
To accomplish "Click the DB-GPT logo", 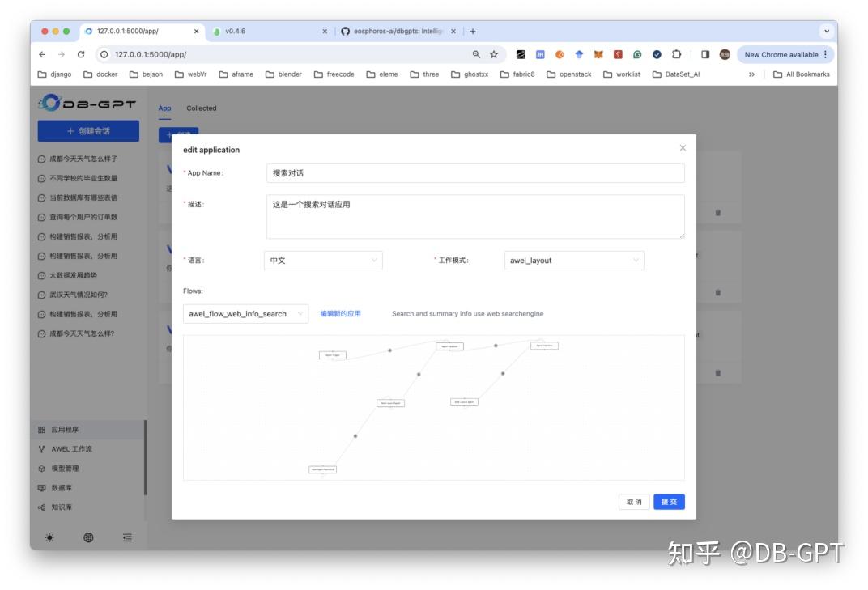I will pyautogui.click(x=87, y=104).
